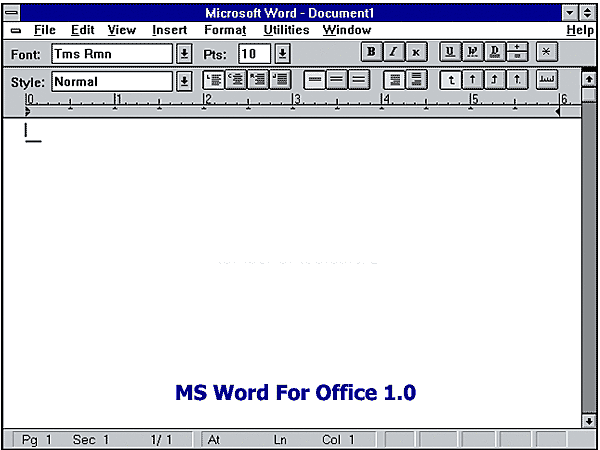The height and width of the screenshot is (450, 600).
Task: Click the vertical scrollbar up arrow
Action: pyautogui.click(x=589, y=80)
